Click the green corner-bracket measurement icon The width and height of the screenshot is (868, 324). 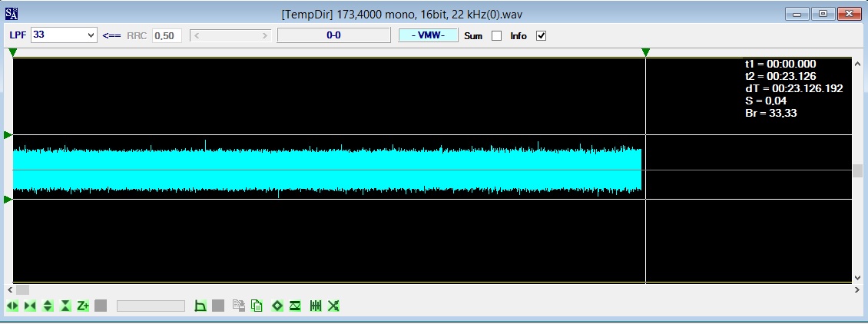pyautogui.click(x=200, y=306)
